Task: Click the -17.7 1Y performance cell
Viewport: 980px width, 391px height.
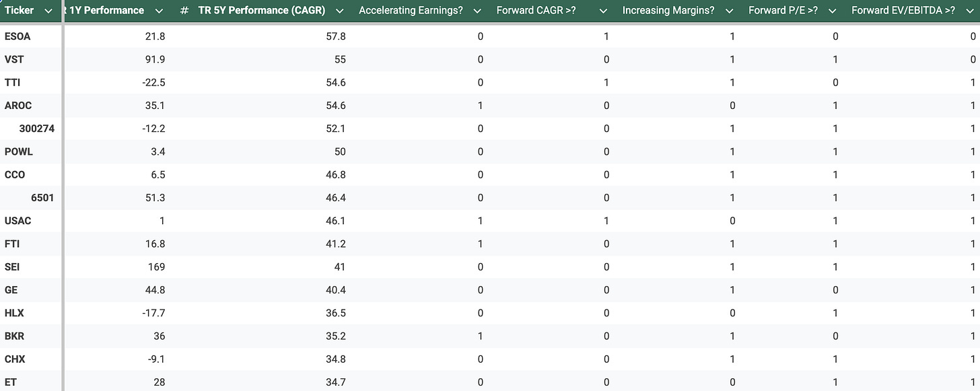Action: pos(153,313)
